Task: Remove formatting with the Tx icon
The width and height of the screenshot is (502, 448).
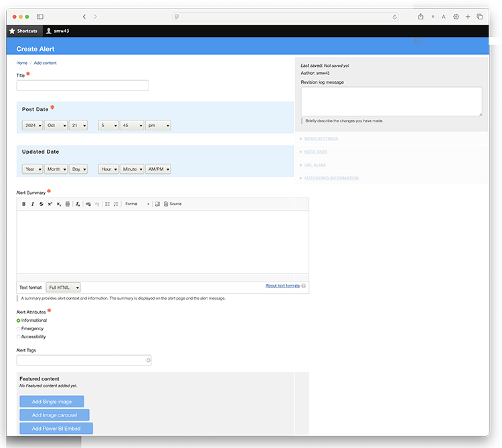Action: [x=78, y=204]
